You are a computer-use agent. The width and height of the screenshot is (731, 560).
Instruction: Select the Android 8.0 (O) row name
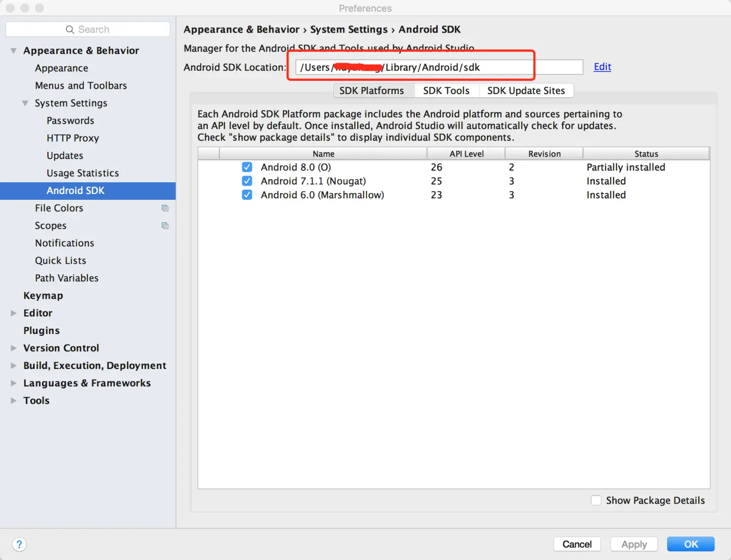click(296, 167)
